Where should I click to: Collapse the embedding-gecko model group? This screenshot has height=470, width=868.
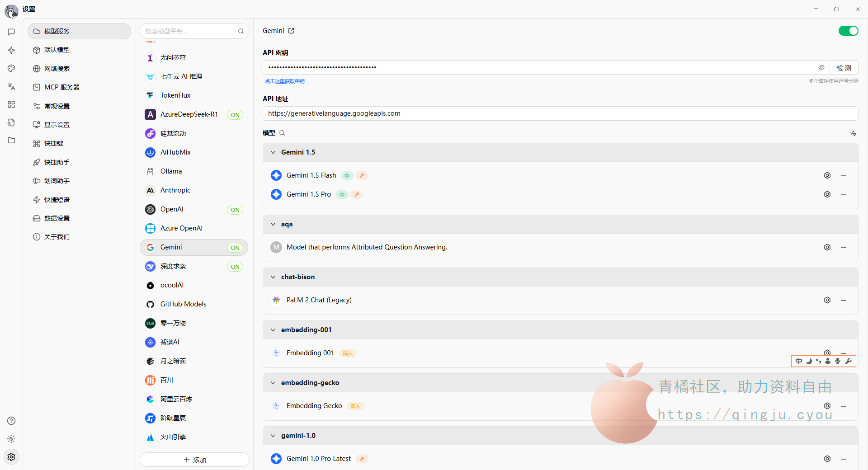273,383
